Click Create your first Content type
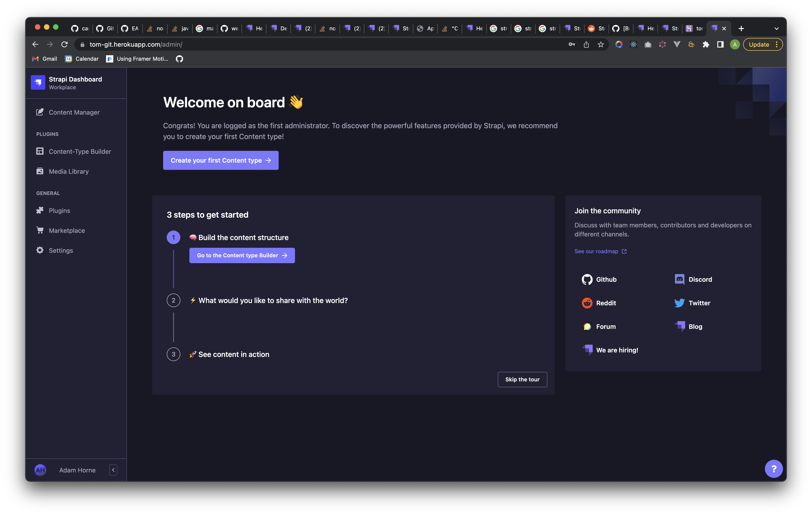Viewport: 812px width, 515px height. (x=220, y=160)
